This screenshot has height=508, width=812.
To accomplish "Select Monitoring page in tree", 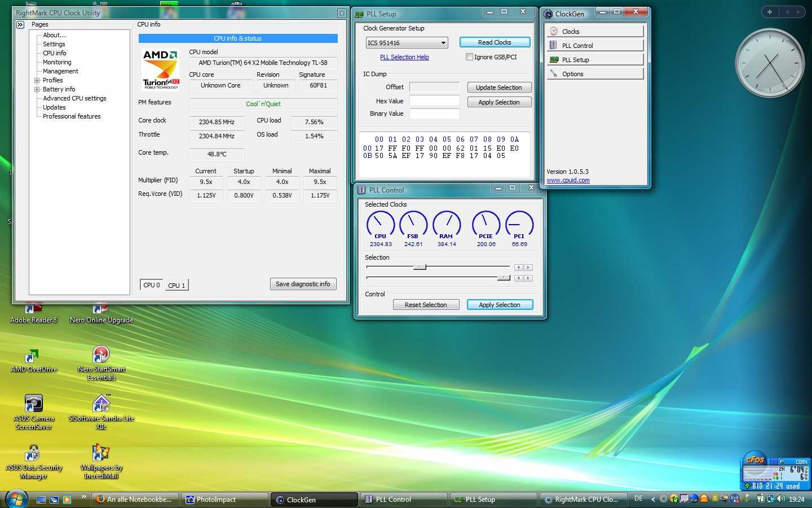I will coord(57,62).
